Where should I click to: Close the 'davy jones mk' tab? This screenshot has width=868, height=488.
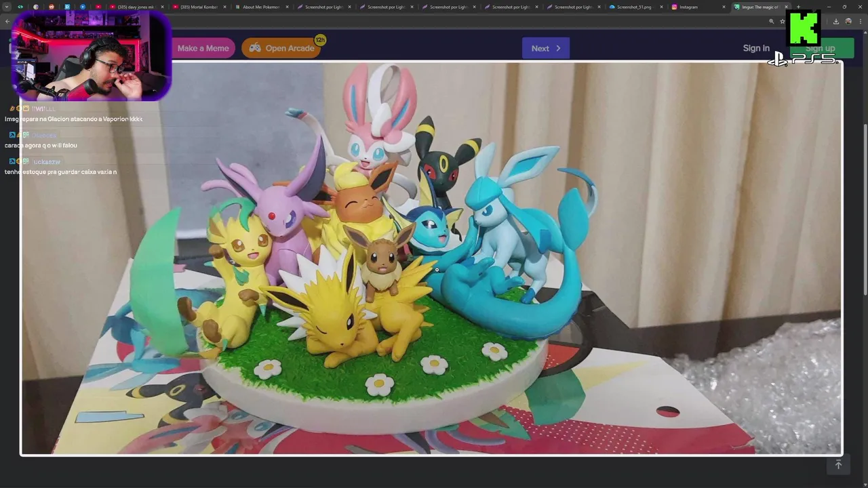coord(162,7)
